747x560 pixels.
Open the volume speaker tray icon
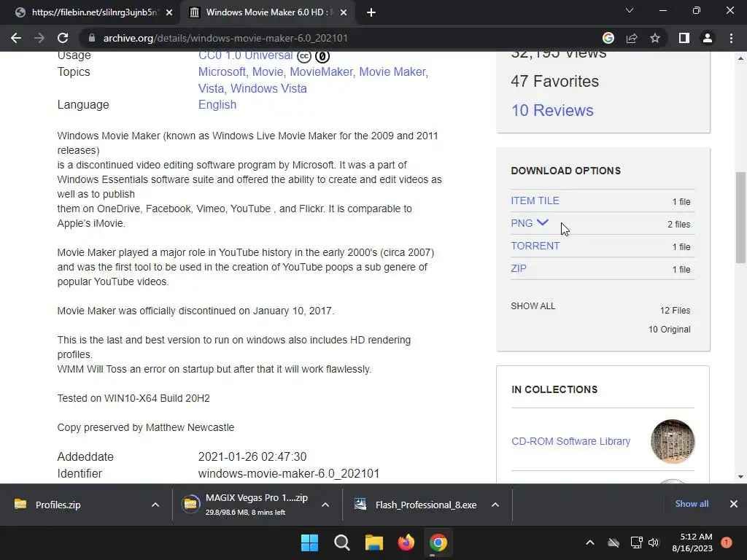[x=654, y=542]
